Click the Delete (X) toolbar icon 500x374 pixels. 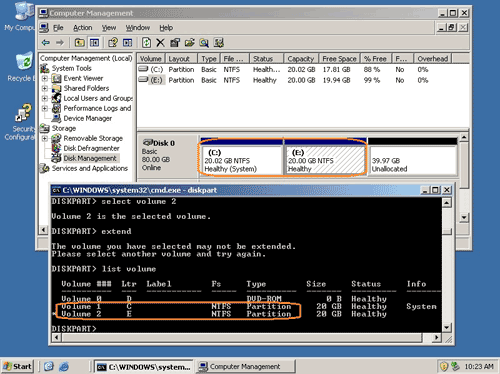(161, 43)
